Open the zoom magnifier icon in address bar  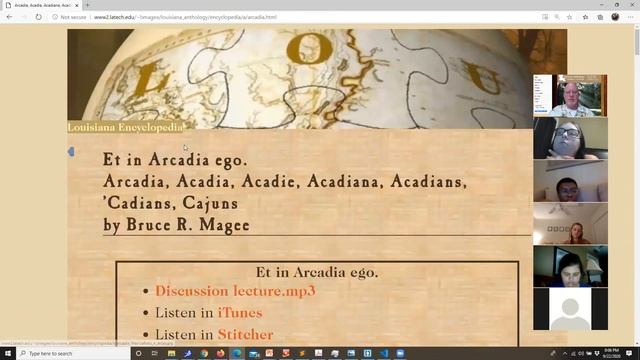coord(557,17)
